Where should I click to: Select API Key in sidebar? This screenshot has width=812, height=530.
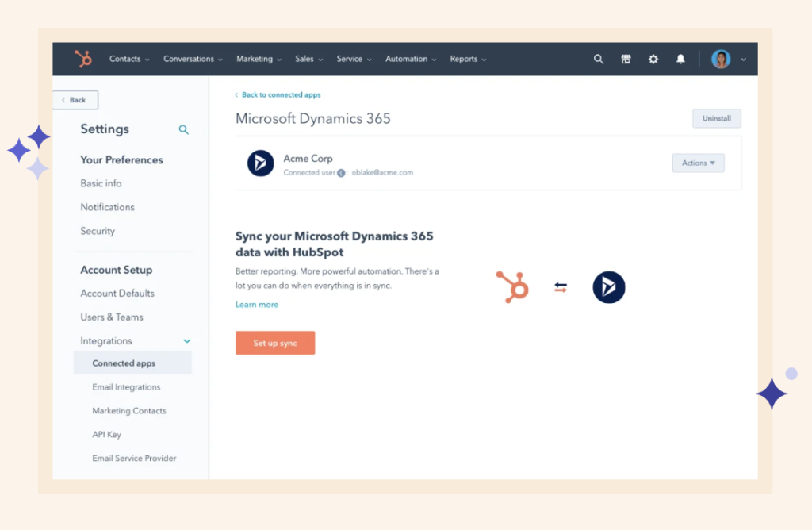click(107, 435)
